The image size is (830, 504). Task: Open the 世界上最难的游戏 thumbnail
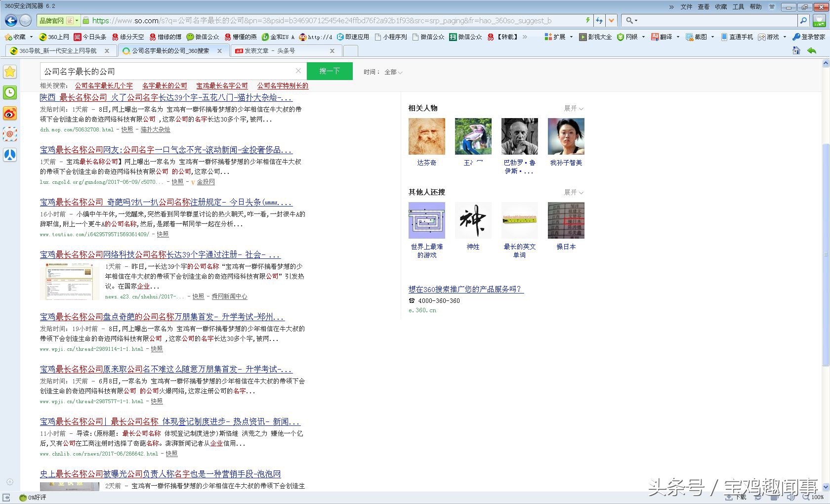[x=427, y=220]
